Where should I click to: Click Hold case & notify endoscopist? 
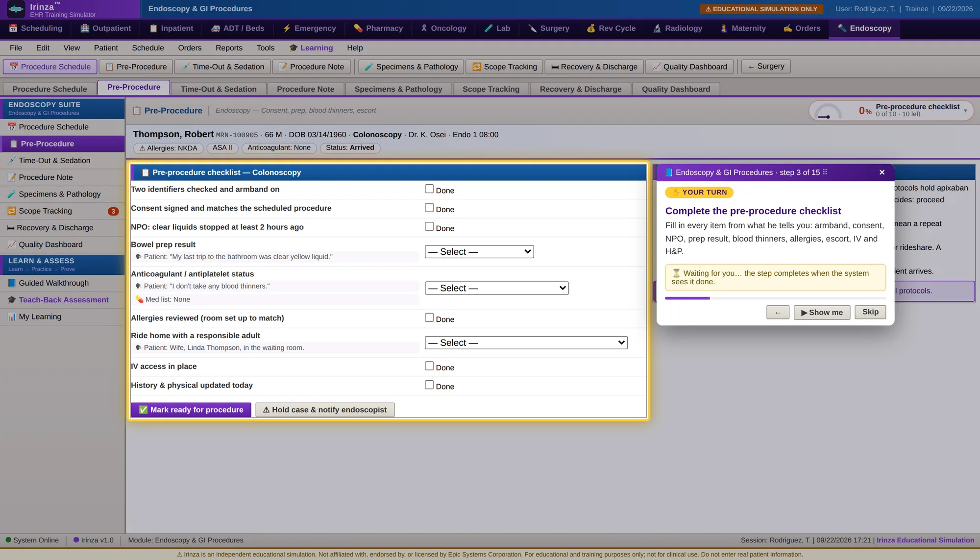point(325,410)
